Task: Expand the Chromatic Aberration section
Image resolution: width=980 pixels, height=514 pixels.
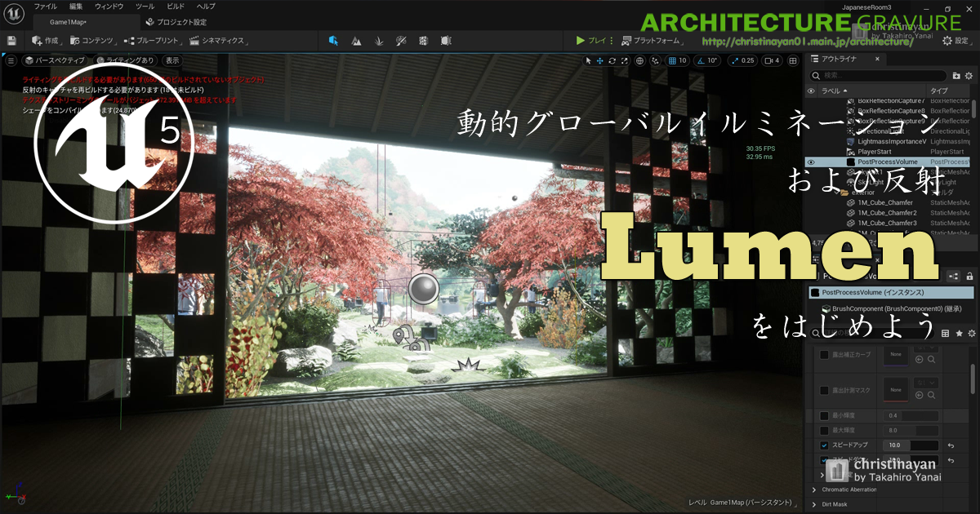Action: 814,490
